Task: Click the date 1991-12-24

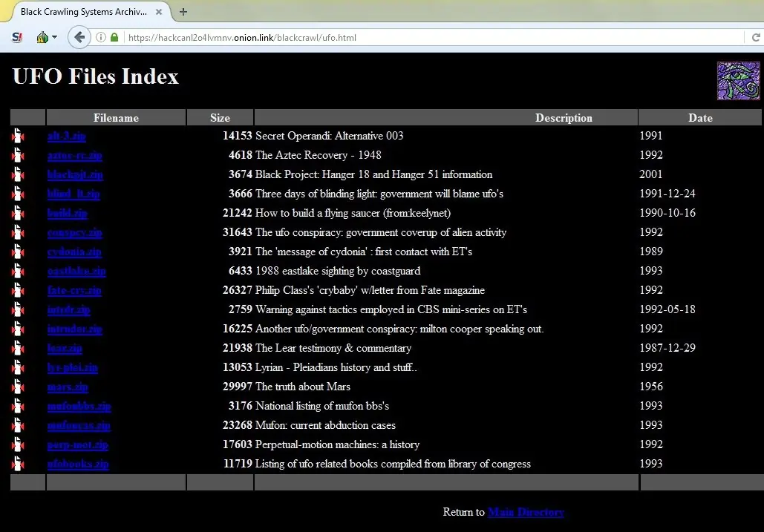Action: pos(667,194)
